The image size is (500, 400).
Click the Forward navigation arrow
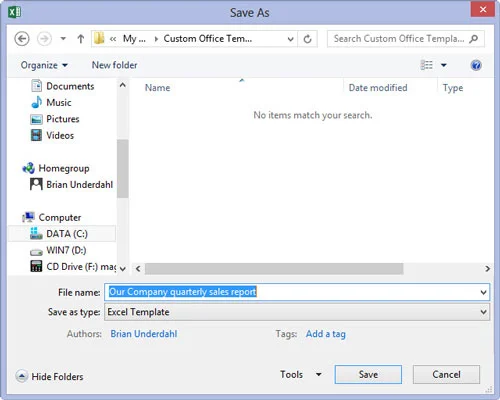click(44, 39)
